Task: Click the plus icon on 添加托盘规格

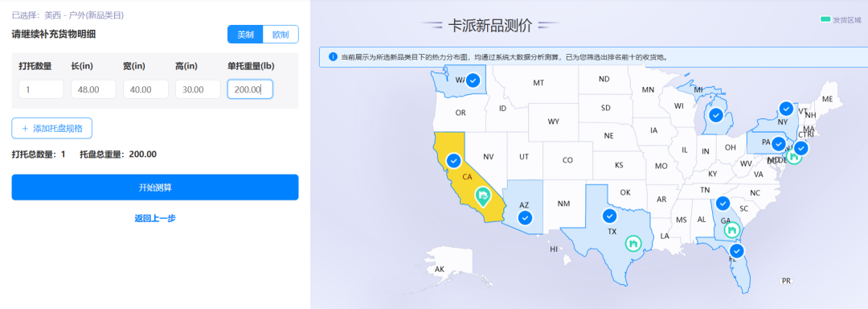Action: point(25,129)
